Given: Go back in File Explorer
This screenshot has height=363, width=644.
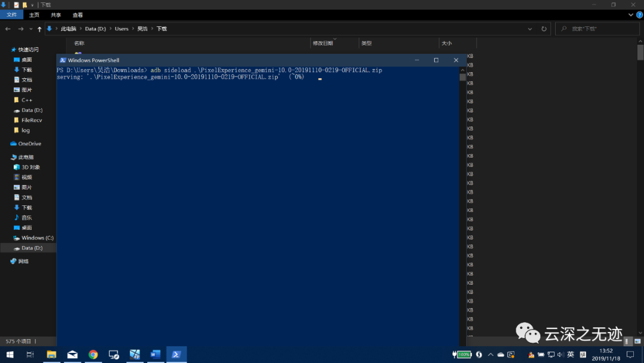Looking at the screenshot, I should tap(8, 29).
